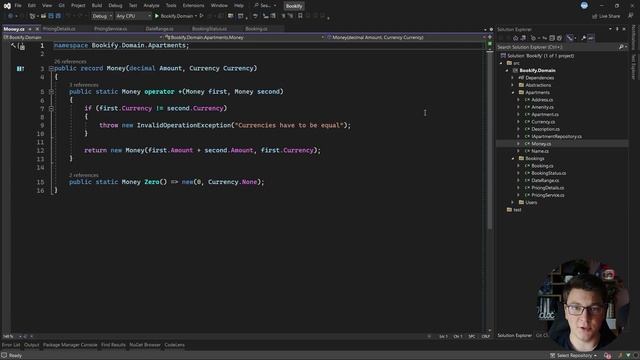Collapse the src folder node

(x=501, y=63)
